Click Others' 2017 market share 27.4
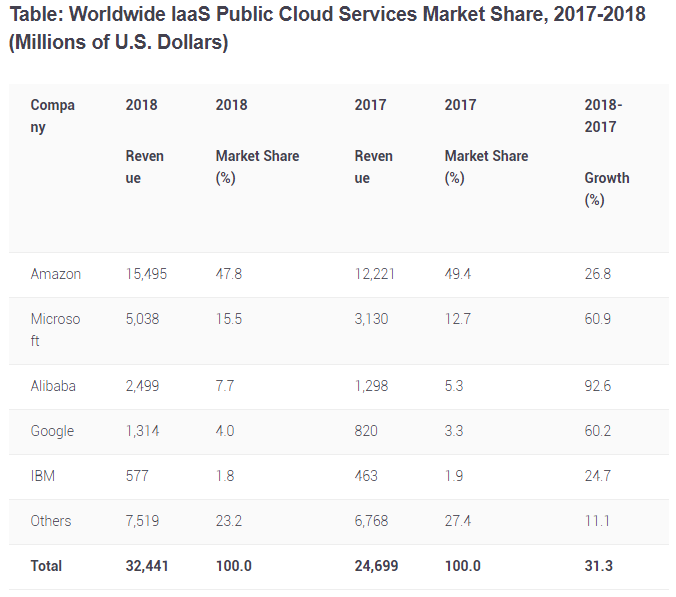 click(458, 521)
